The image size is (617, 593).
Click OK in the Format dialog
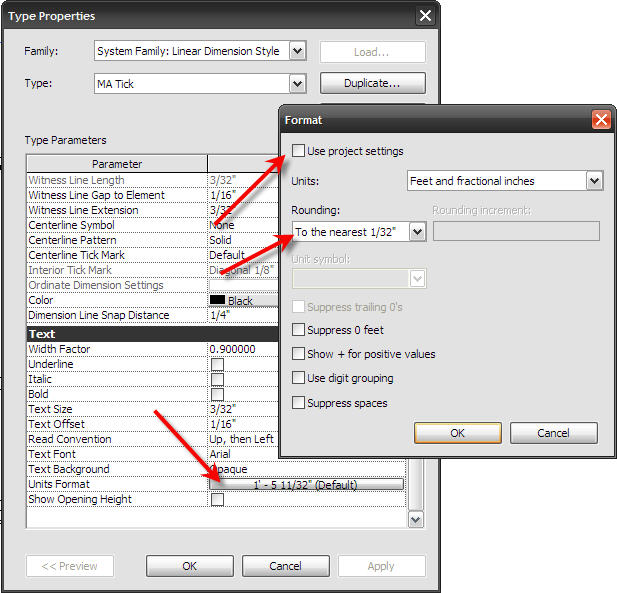pyautogui.click(x=457, y=433)
